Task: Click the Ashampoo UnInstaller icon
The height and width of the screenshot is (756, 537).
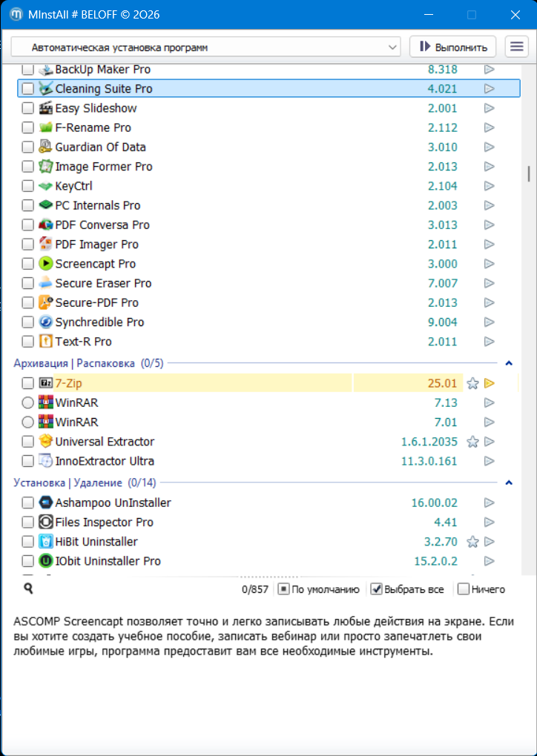Action: click(45, 503)
